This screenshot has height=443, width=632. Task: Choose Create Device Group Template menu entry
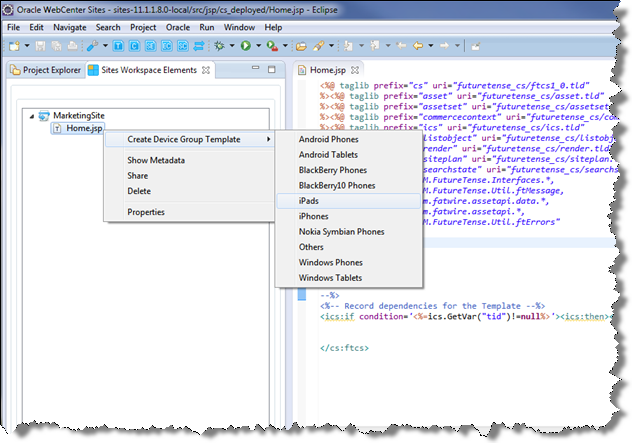(189, 139)
